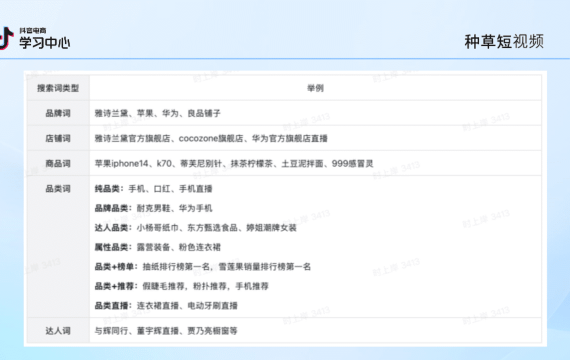Click the 品牌品类 line with 耐克男鞋
Viewport: 570px width, 360px height.
153,208
